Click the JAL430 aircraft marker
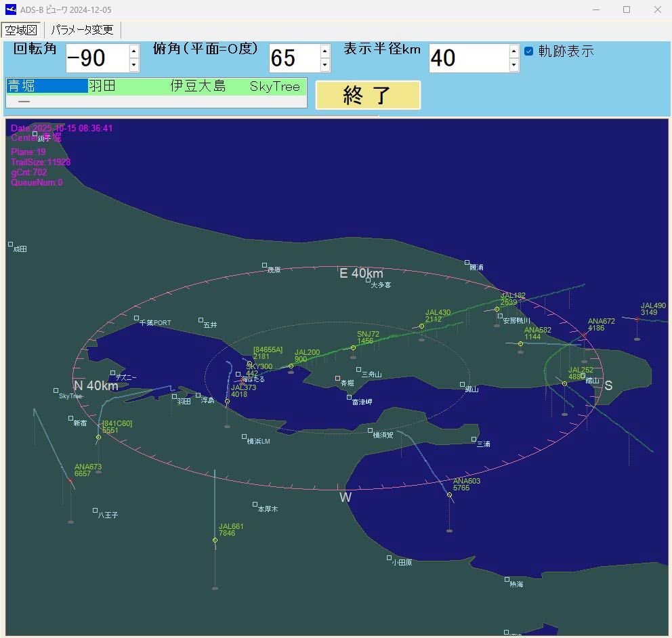The width and height of the screenshot is (672, 638). (421, 326)
